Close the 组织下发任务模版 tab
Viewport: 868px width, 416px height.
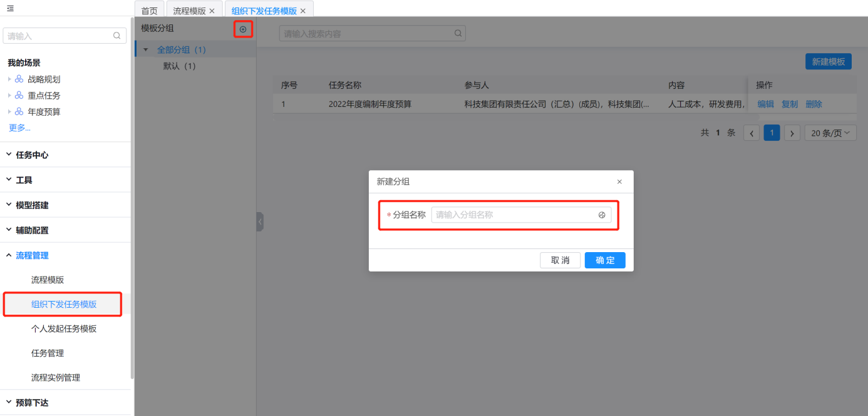tap(303, 11)
